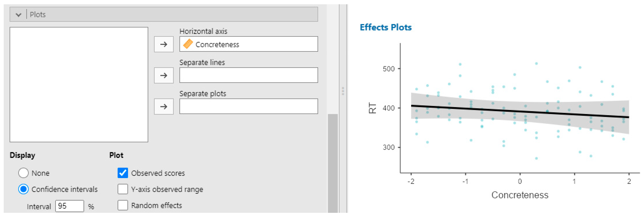The width and height of the screenshot is (644, 218).
Task: Select the None display option
Action: point(24,173)
